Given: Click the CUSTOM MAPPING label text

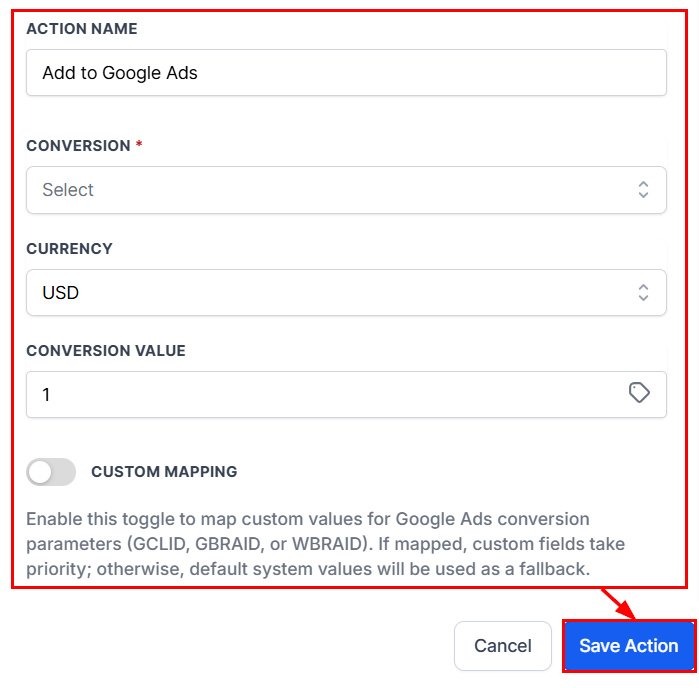Looking at the screenshot, I should (x=164, y=472).
